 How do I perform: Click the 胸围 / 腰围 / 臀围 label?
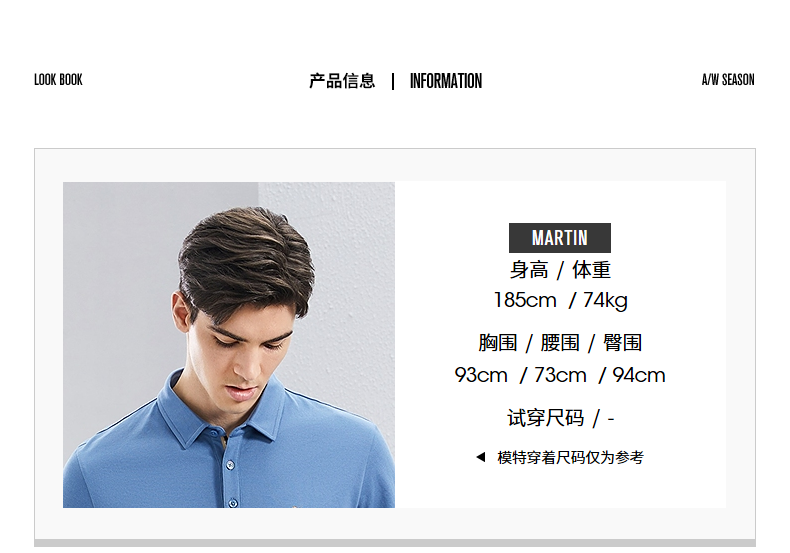point(560,343)
